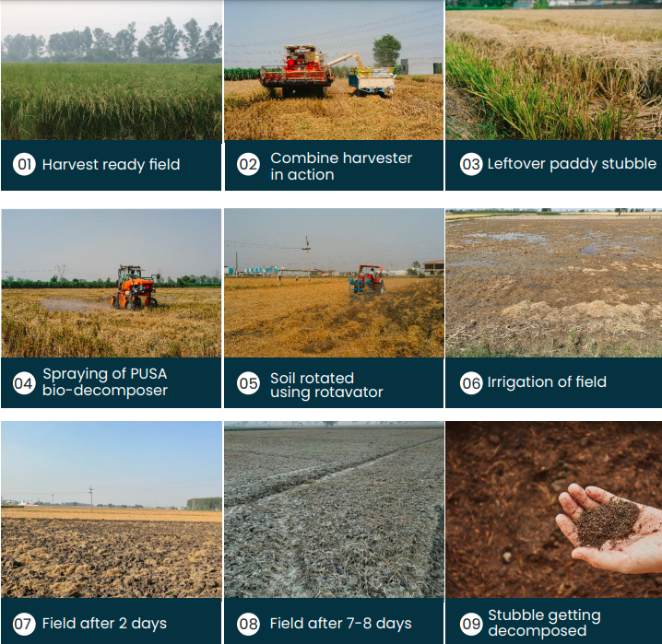Open the rotavator tractor photo
Viewport: 662px width, 644px height.
tap(334, 284)
